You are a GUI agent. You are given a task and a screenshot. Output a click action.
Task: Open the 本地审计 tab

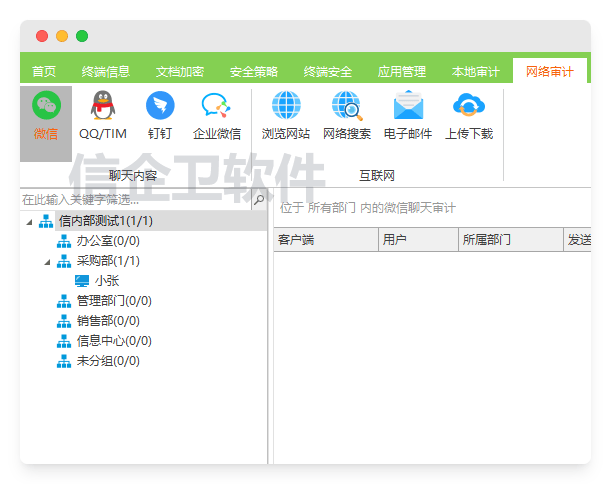coord(475,72)
